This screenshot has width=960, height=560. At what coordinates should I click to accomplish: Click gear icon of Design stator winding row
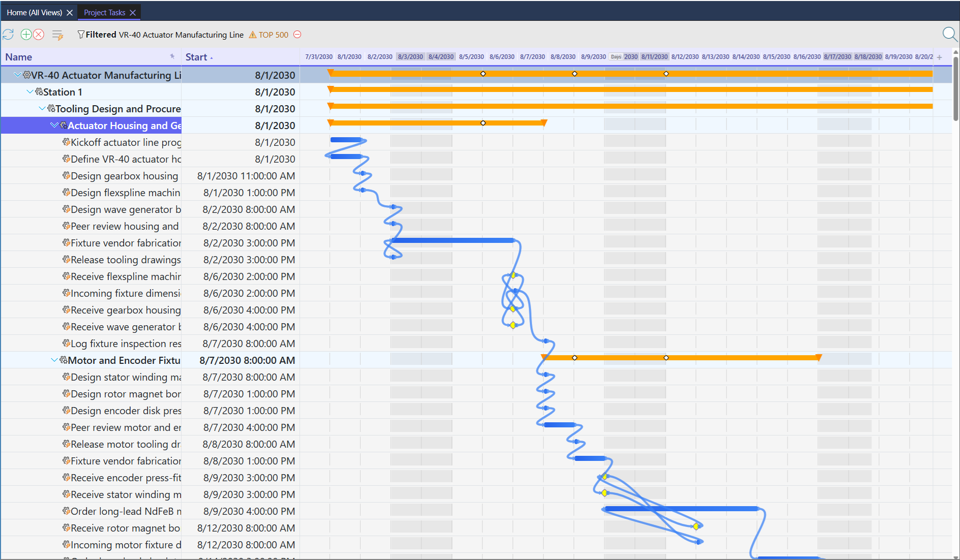(66, 377)
